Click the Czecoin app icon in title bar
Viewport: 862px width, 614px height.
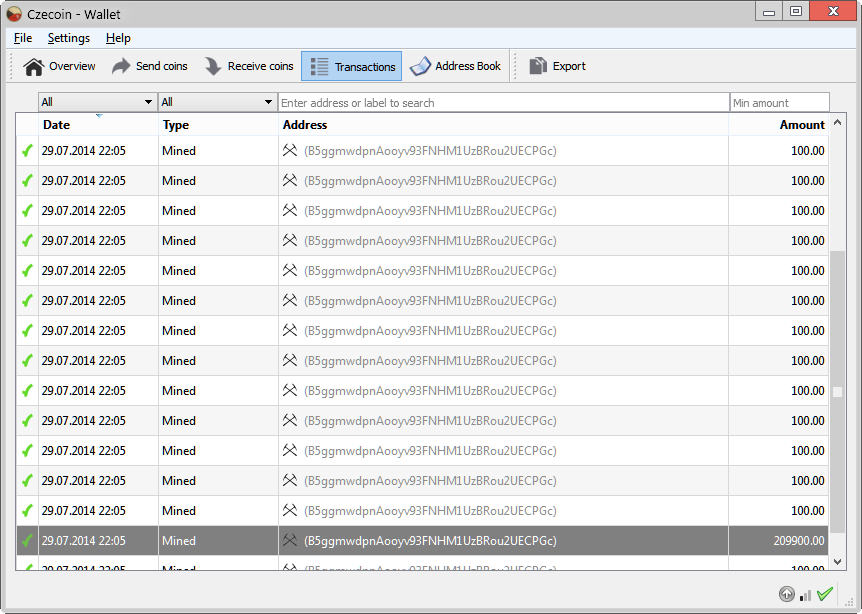pos(14,14)
